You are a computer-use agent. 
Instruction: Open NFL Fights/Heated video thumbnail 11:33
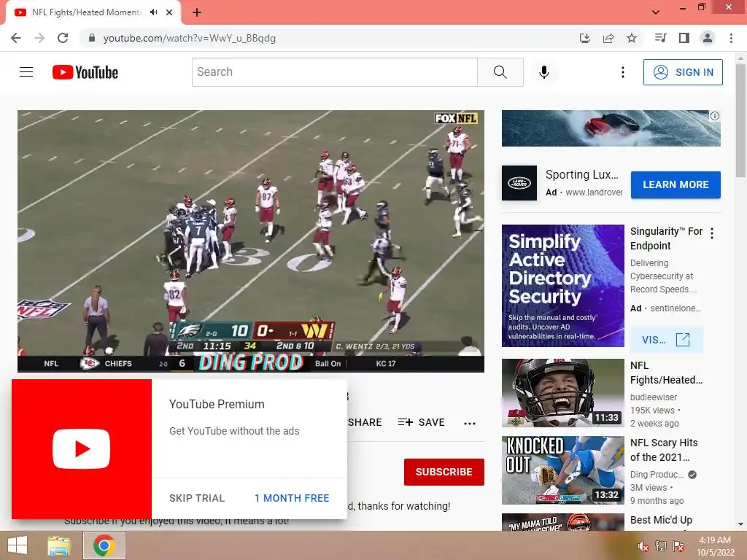563,393
